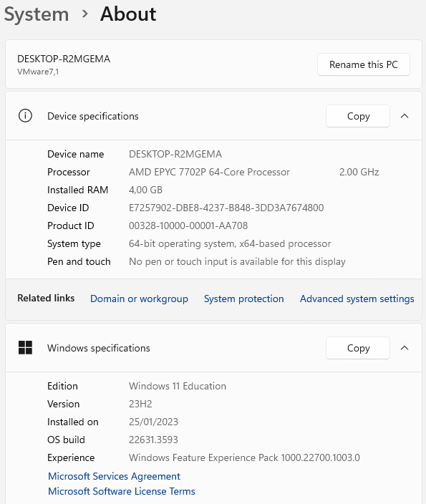Click the VMware7,1 model text

[x=38, y=72]
